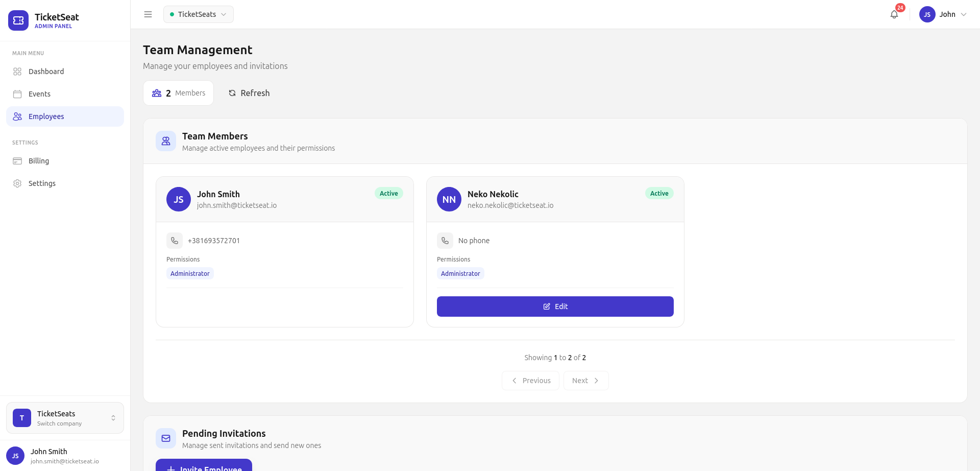Image resolution: width=980 pixels, height=471 pixels.
Task: Click John Smith's Active status badge
Action: point(389,193)
